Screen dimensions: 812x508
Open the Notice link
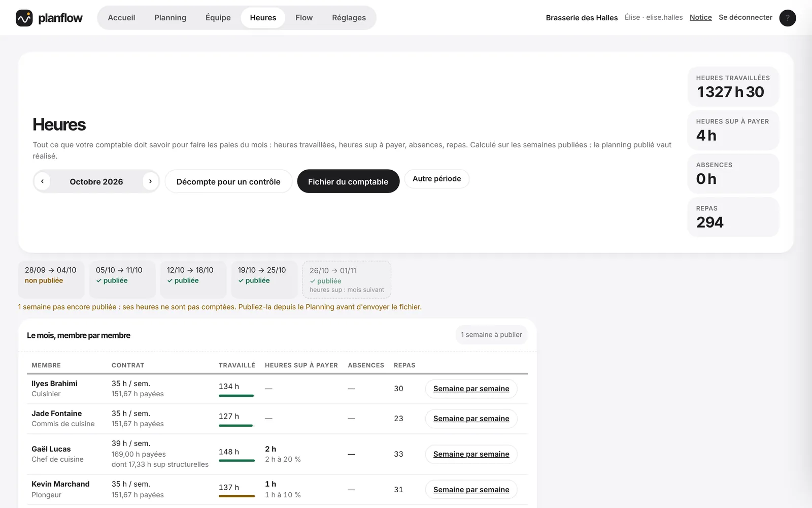(x=700, y=17)
